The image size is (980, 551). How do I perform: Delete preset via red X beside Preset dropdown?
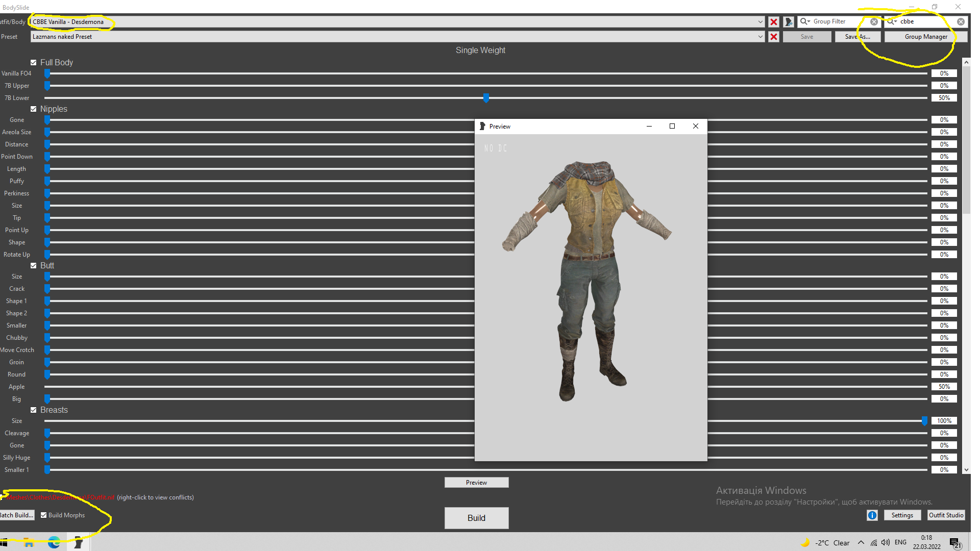(774, 37)
